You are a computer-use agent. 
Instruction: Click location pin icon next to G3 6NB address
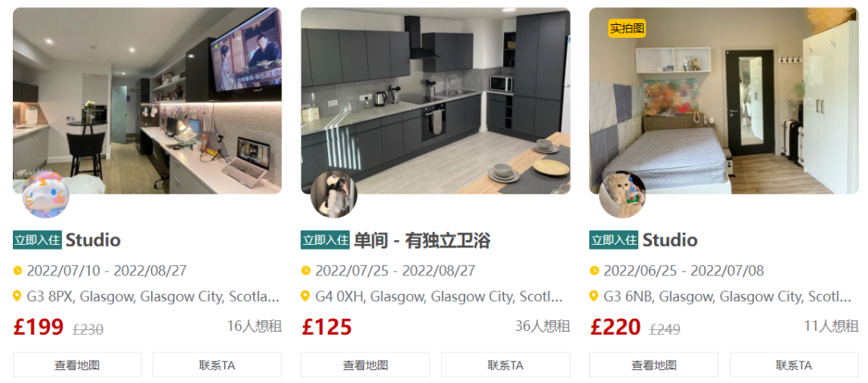point(593,296)
